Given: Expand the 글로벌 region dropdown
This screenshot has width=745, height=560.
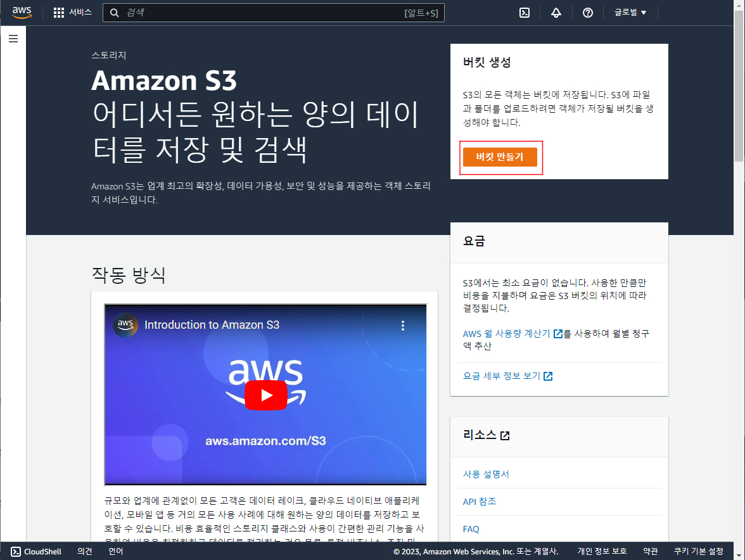Looking at the screenshot, I should pyautogui.click(x=630, y=12).
